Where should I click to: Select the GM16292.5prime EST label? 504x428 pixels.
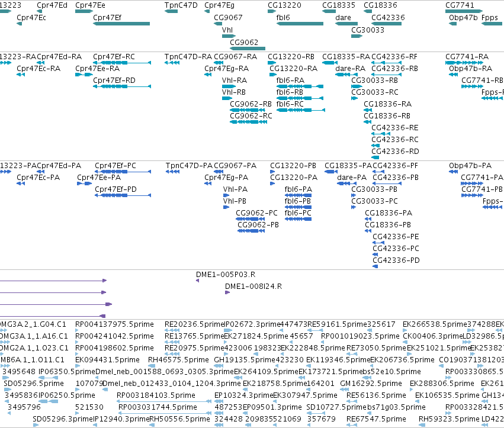pos(371,384)
